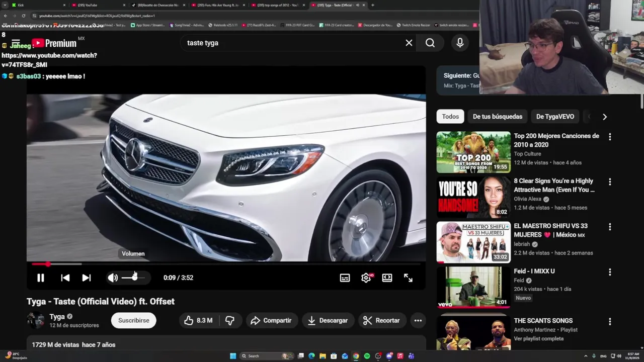Click the Recortar clip button

382,320
